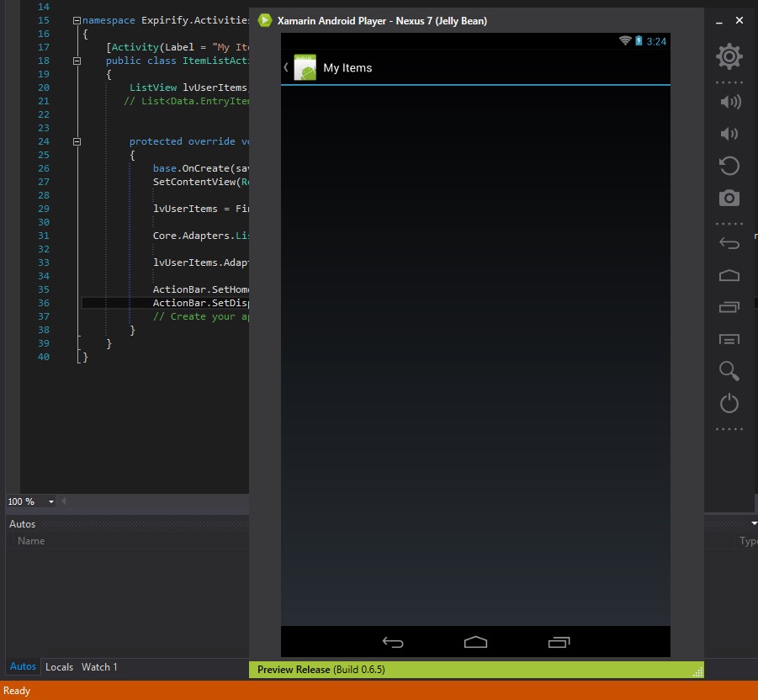758x700 pixels.
Task: Open the emulator settings gear
Action: click(x=729, y=57)
